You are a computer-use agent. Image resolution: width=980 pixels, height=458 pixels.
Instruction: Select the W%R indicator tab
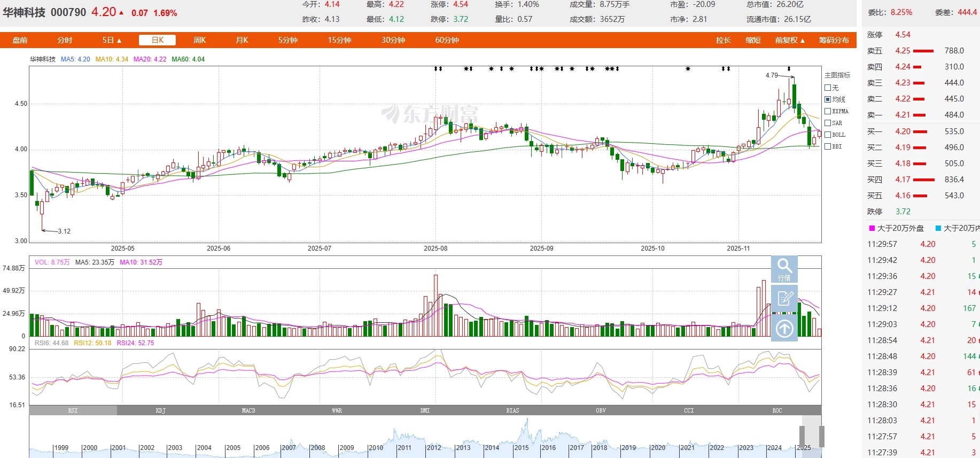click(x=337, y=410)
